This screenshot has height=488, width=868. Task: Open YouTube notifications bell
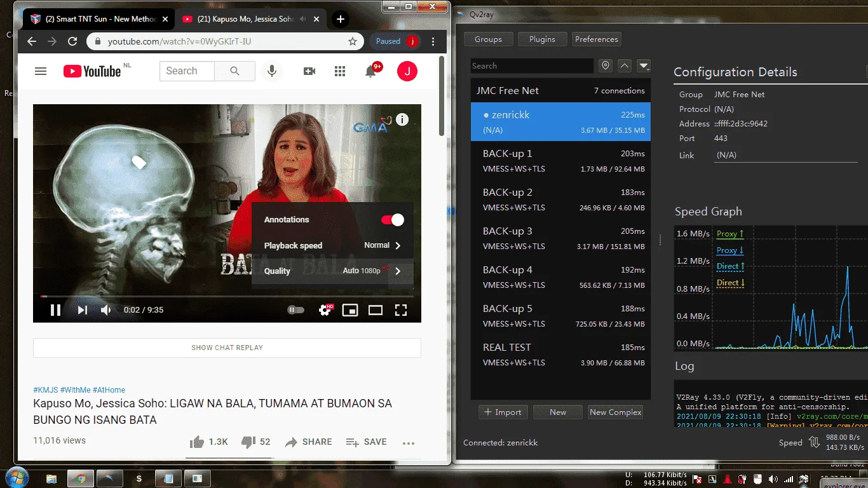371,71
